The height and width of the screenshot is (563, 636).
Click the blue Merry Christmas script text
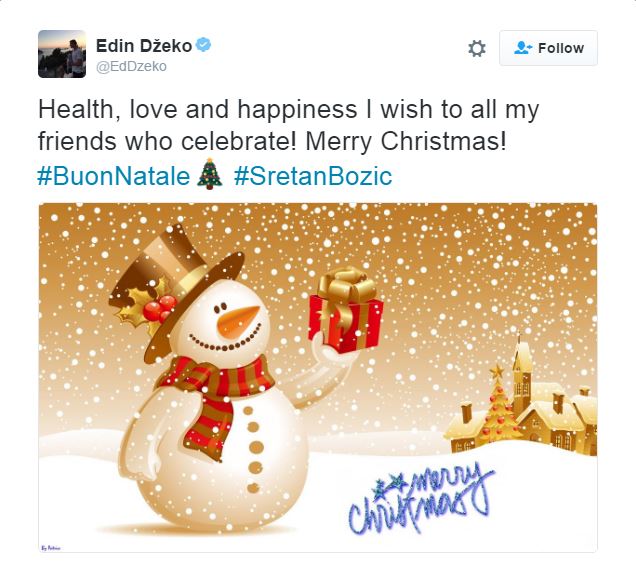click(x=421, y=499)
